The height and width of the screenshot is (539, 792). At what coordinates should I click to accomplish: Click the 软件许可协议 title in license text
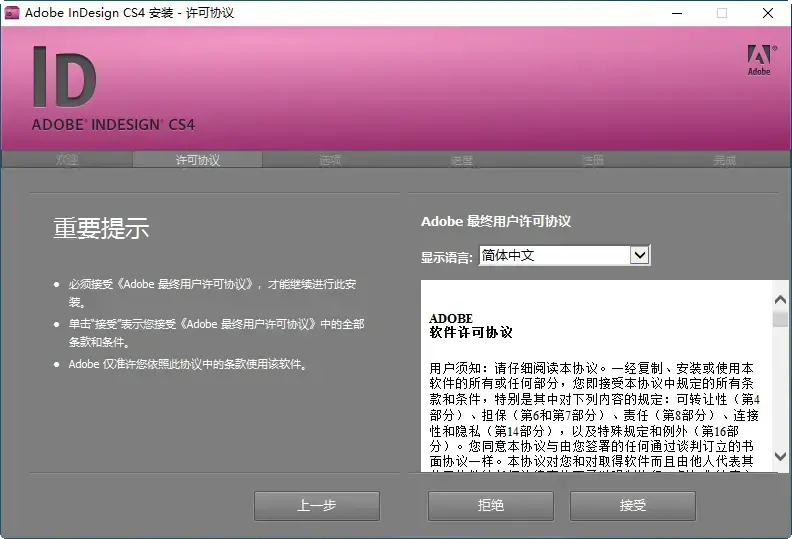click(471, 332)
